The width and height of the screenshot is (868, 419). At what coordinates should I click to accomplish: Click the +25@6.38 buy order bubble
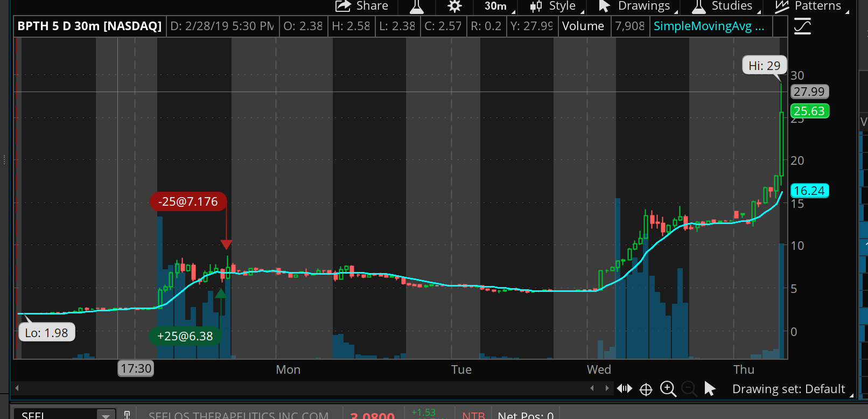click(x=185, y=336)
